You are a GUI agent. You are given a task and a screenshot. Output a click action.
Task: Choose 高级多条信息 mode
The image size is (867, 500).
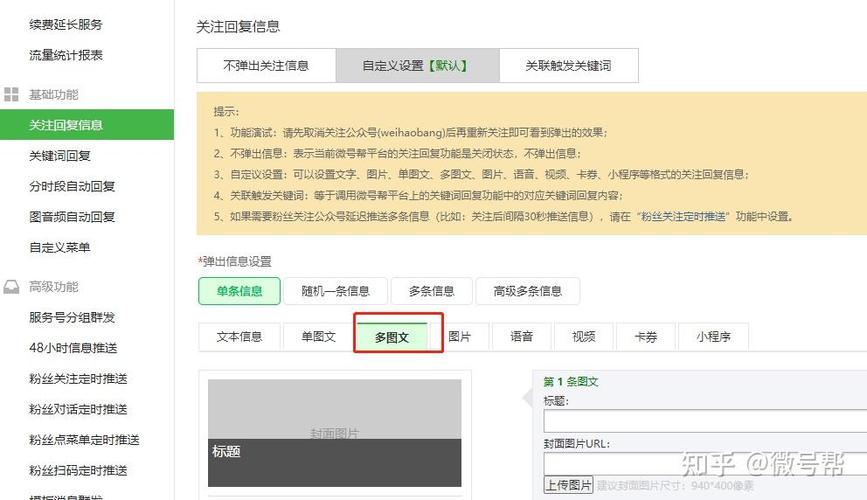click(x=527, y=291)
